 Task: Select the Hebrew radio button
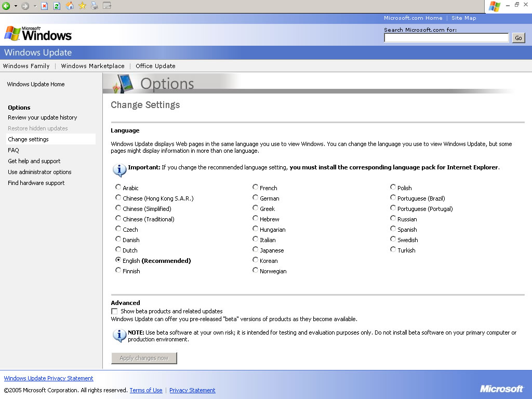coord(255,218)
